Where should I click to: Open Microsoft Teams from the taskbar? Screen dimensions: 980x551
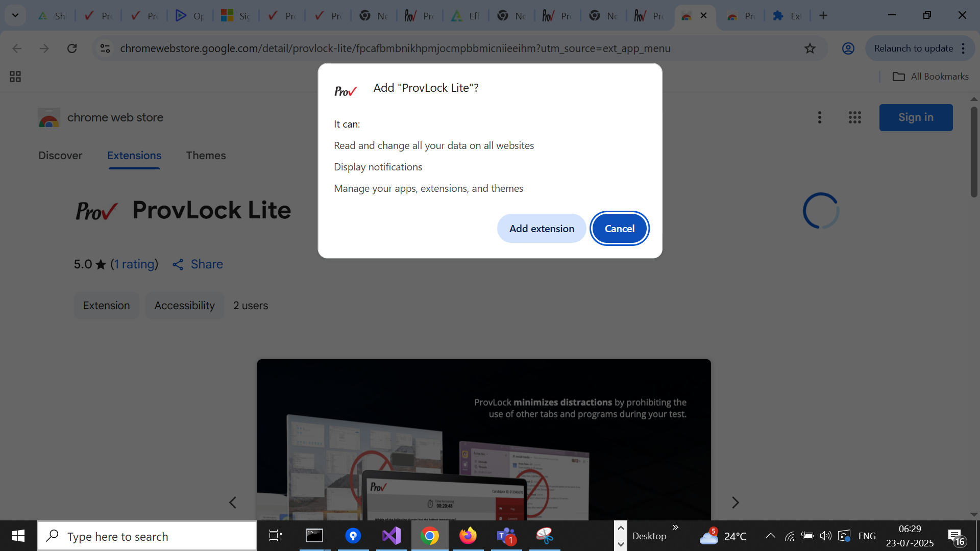click(506, 536)
